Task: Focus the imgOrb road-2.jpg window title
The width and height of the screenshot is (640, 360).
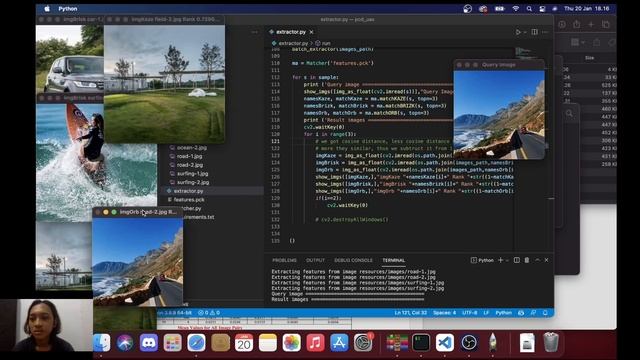Action: pos(148,212)
